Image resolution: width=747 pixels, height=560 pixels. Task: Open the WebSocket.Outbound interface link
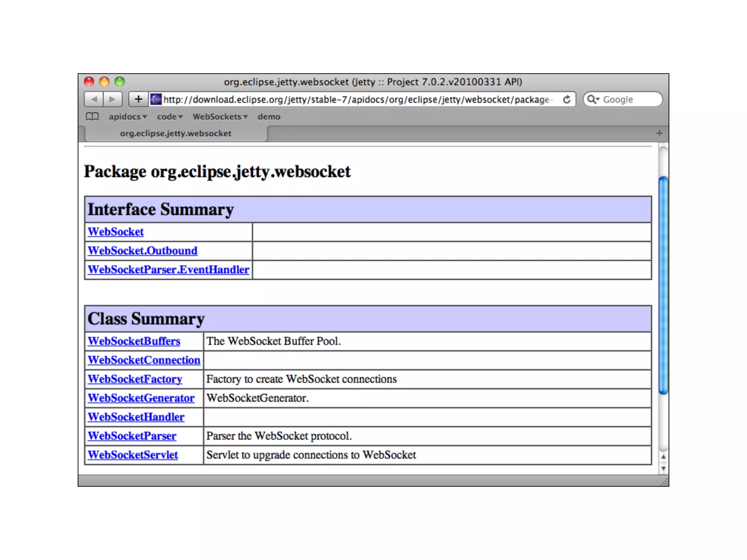point(143,251)
